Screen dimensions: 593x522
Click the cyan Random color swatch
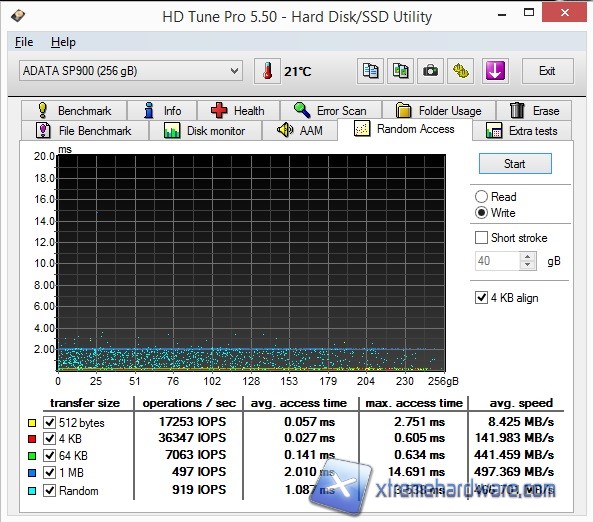coord(32,491)
